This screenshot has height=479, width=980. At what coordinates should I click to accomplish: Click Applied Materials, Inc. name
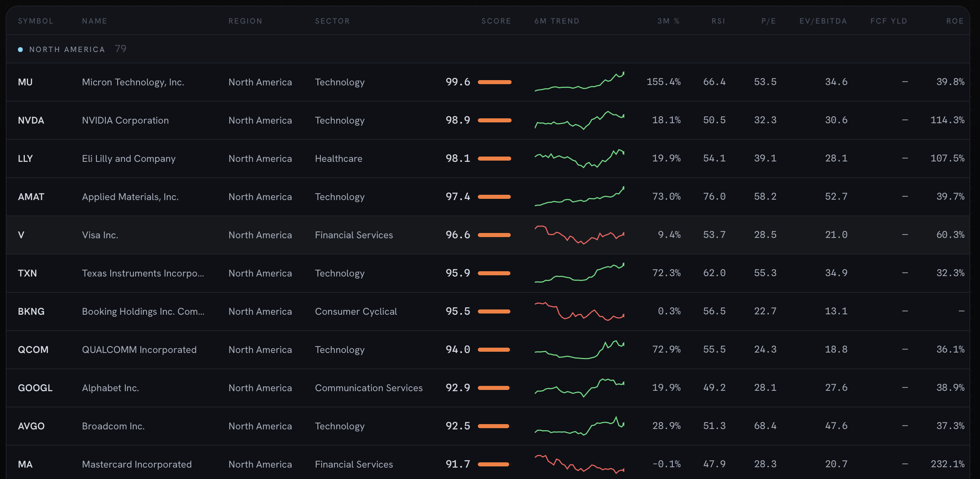130,197
